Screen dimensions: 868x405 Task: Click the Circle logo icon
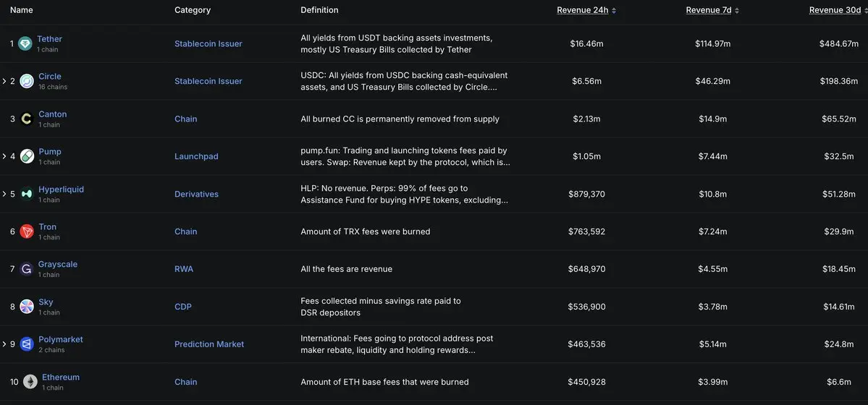(27, 81)
